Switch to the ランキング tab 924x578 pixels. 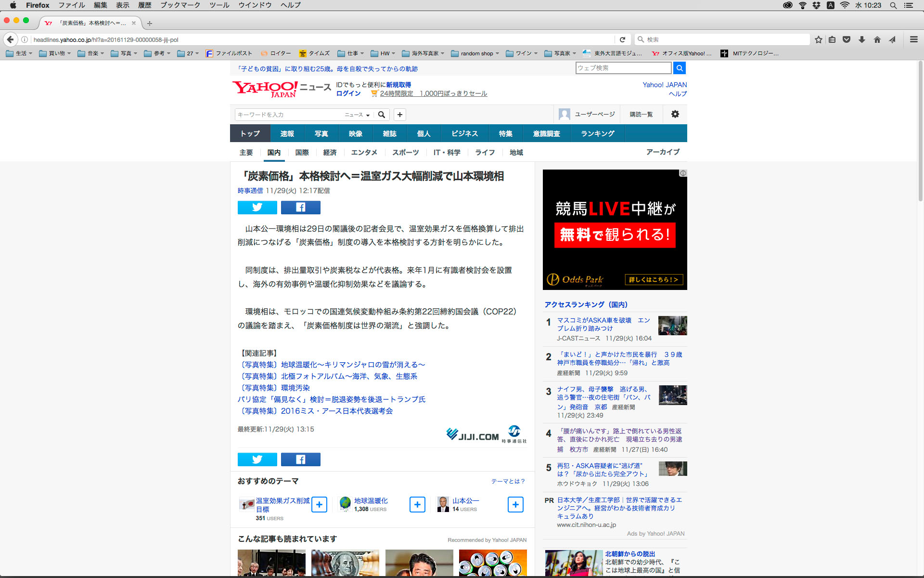(x=597, y=133)
